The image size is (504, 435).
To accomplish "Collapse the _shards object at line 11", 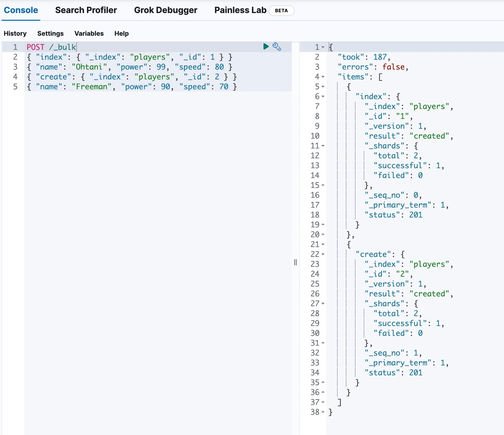I will pos(323,146).
